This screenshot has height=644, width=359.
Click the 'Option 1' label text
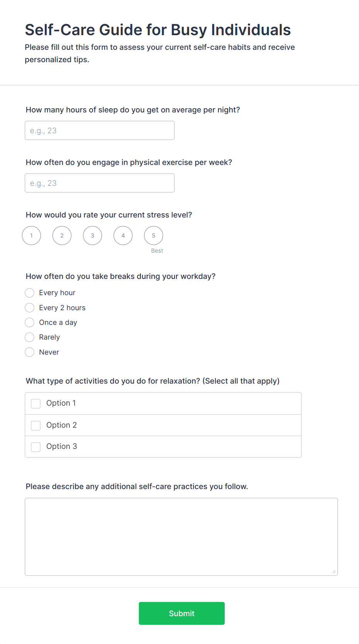(x=61, y=403)
